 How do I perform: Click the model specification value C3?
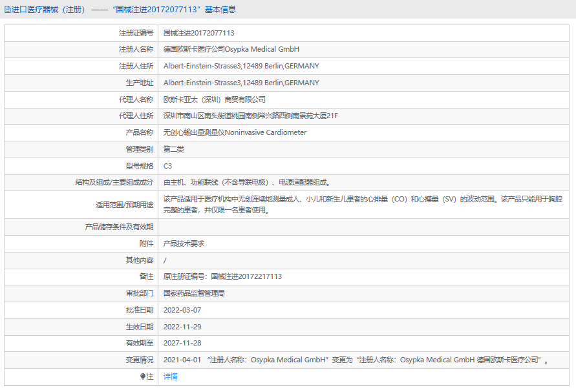[x=167, y=166]
